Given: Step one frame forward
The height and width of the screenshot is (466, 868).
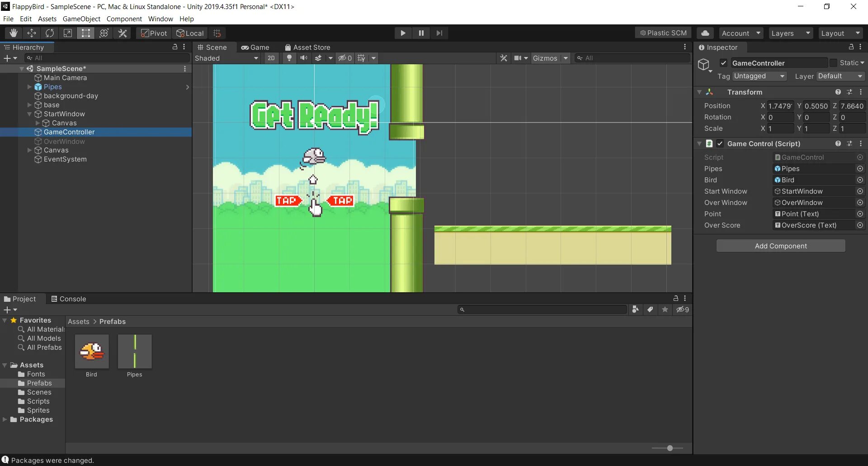Looking at the screenshot, I should point(439,33).
